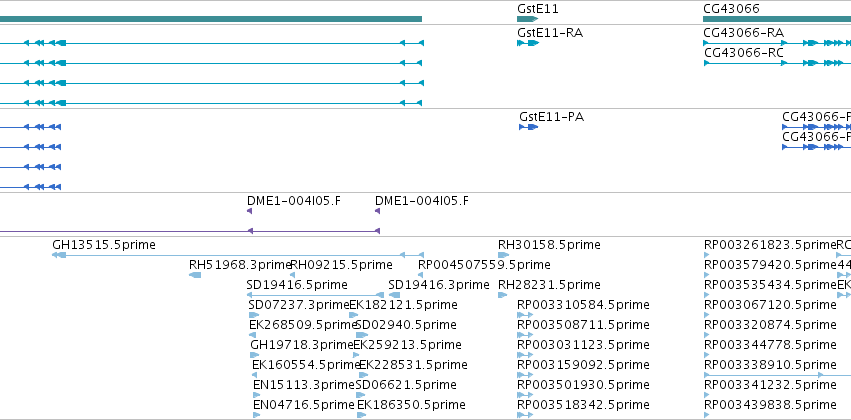Open the GstE11-RA transcript label
The height and width of the screenshot is (420, 851).
point(550,33)
